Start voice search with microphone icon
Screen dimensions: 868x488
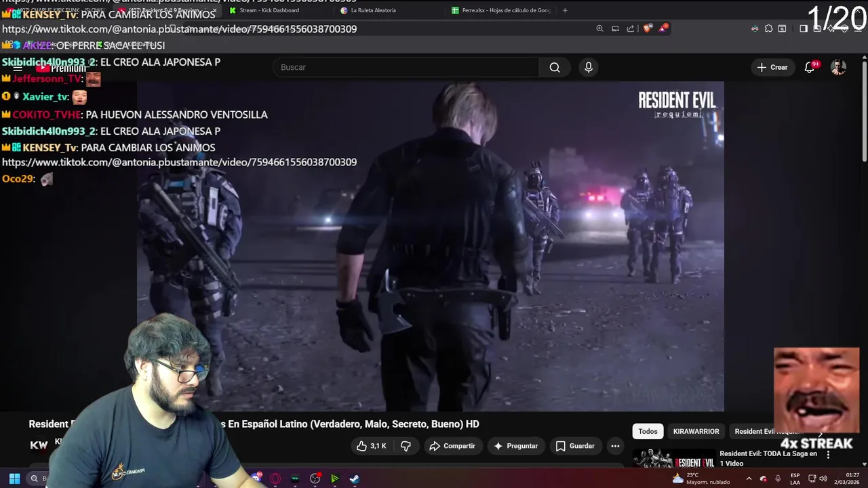pos(589,67)
